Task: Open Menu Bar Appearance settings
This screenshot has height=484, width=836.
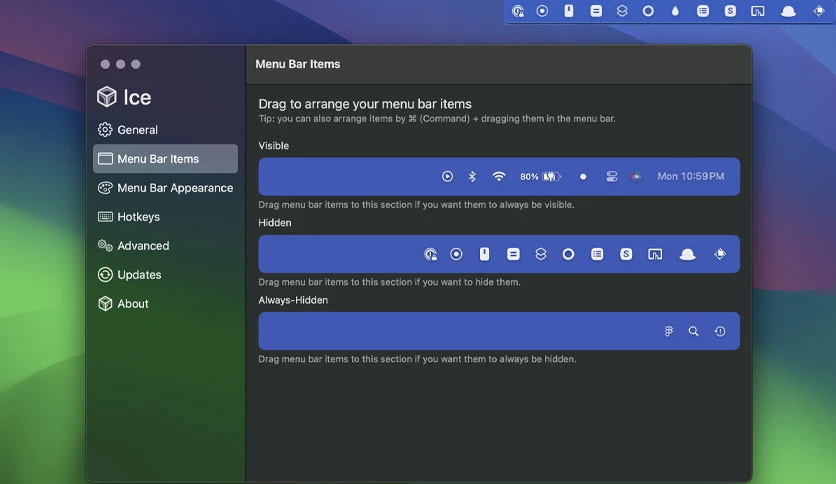Action: [x=165, y=188]
